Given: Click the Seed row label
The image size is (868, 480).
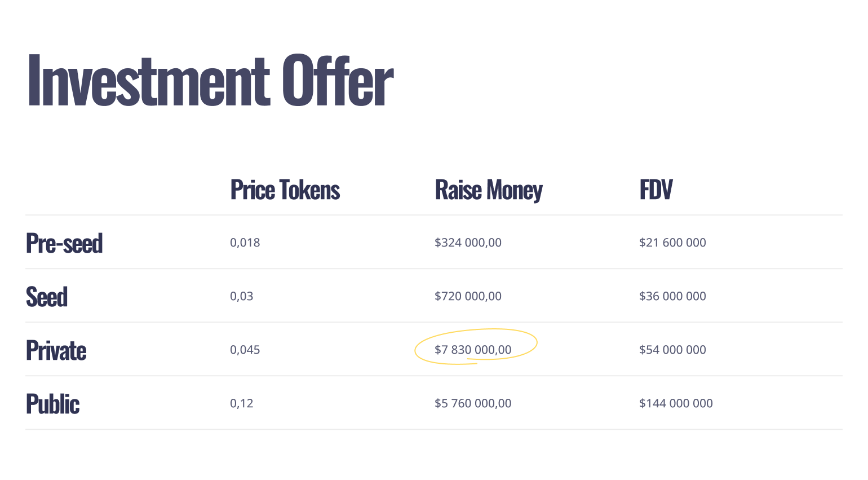Looking at the screenshot, I should (47, 297).
